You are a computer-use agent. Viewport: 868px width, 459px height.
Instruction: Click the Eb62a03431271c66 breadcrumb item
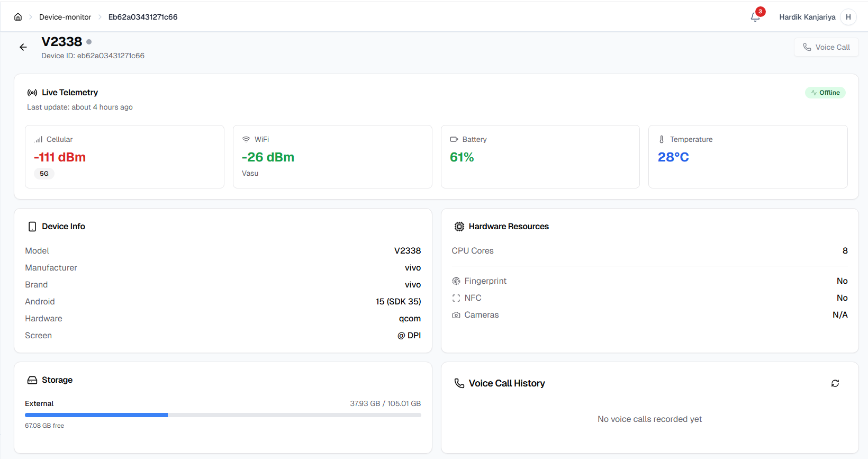tap(143, 17)
